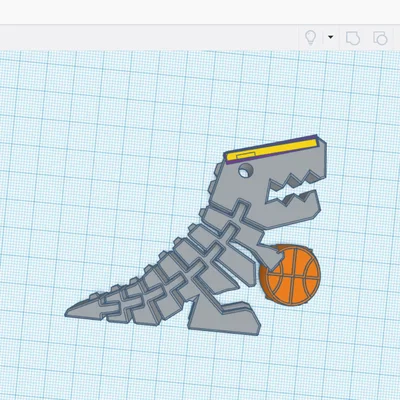Click the light bulb show-all icon
The image size is (400, 400).
(x=310, y=37)
